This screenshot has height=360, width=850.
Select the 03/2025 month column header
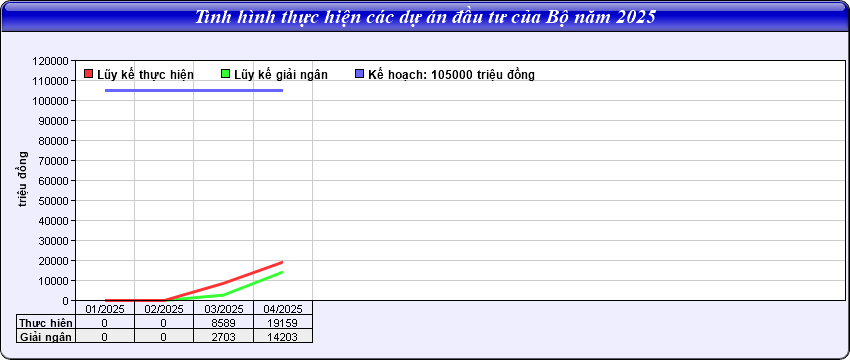point(223,308)
